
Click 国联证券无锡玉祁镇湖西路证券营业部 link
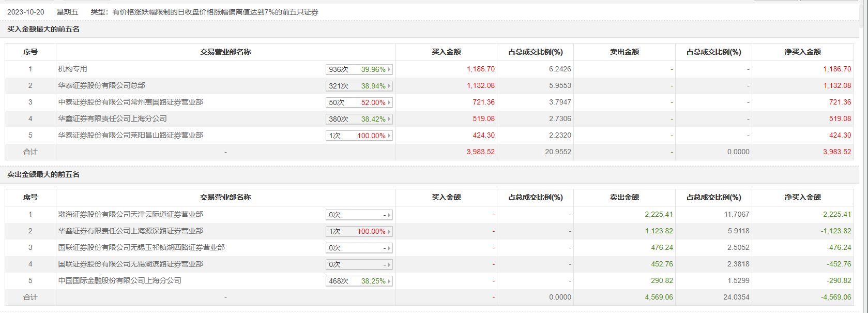tap(142, 247)
